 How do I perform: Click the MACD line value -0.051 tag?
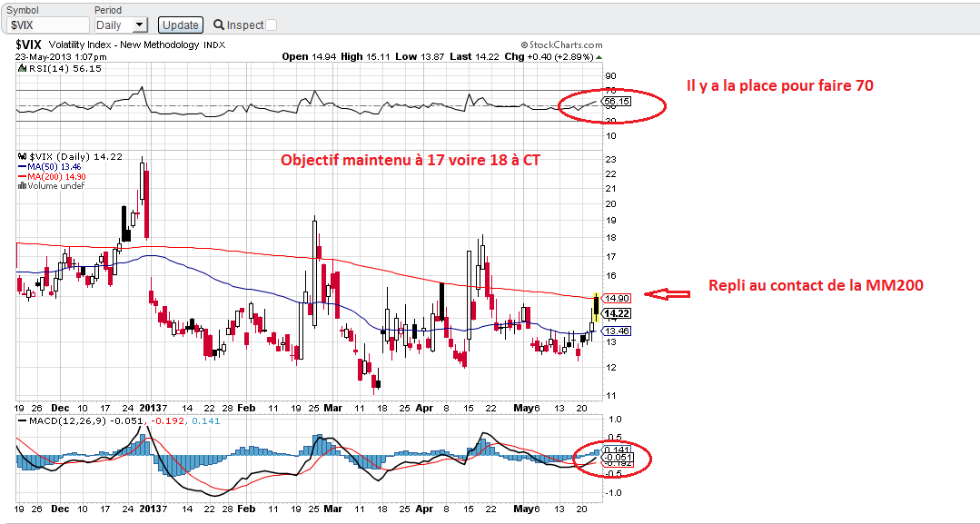[617, 457]
